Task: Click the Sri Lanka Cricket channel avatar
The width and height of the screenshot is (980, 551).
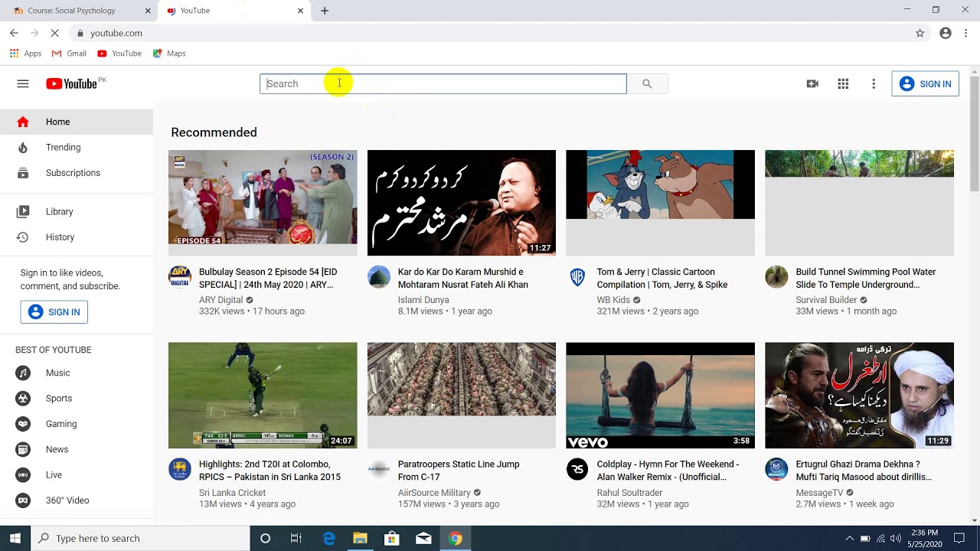Action: pos(180,469)
